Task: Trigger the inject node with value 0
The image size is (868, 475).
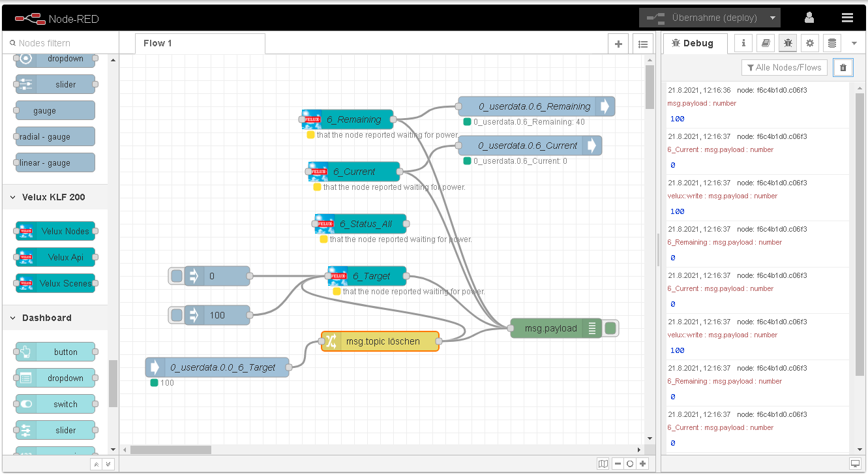Action: [177, 277]
